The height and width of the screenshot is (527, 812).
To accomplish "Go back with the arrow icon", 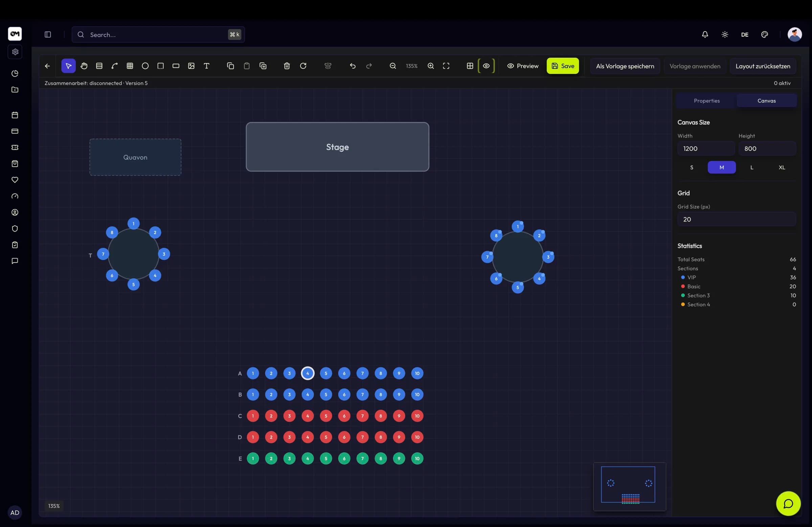I will coord(47,66).
